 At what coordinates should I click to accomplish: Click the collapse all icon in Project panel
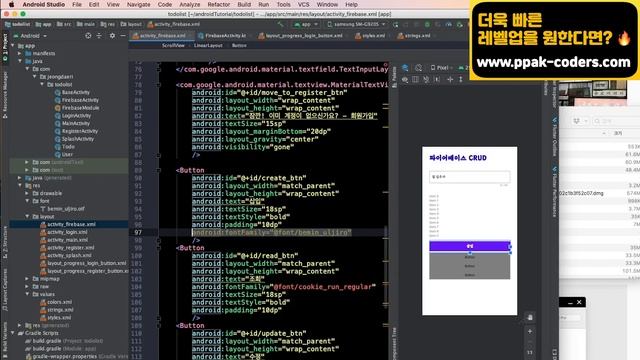99,36
